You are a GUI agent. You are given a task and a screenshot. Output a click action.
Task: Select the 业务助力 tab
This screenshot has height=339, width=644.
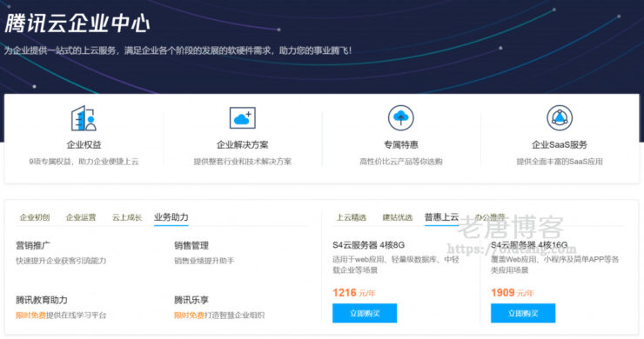coord(171,217)
